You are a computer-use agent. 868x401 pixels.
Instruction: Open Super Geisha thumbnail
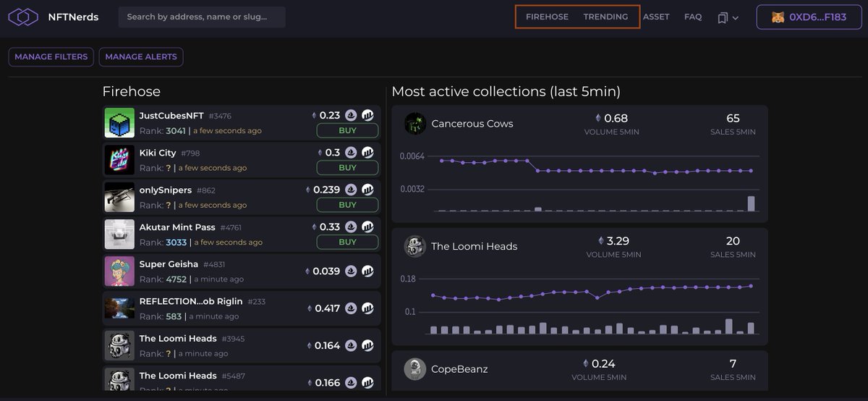tap(119, 271)
